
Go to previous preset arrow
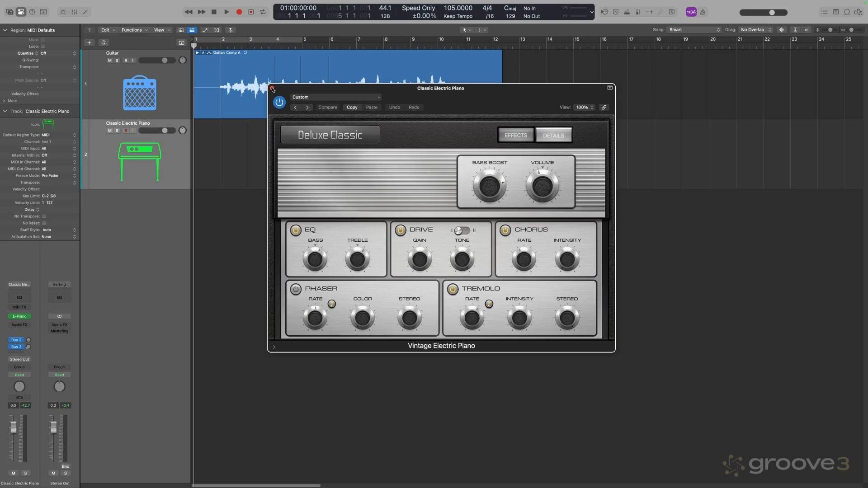(296, 107)
